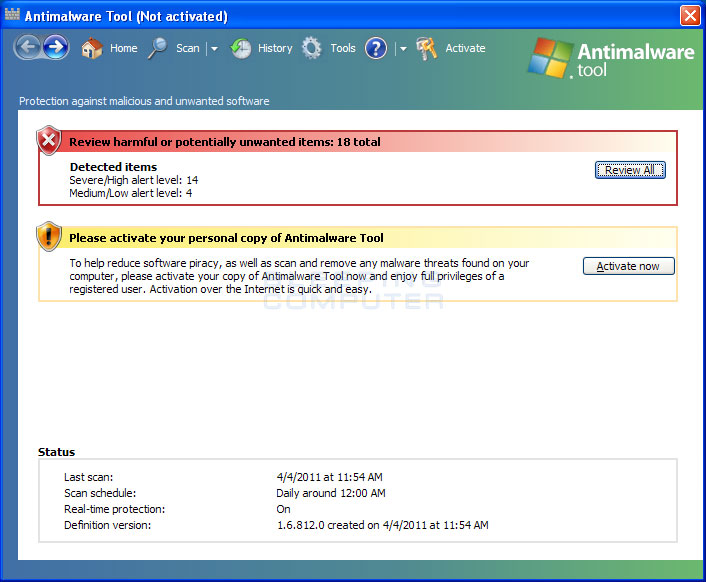Click 'Review harmful or potentially unwanted items' header
The image size is (706, 582).
pyautogui.click(x=225, y=142)
